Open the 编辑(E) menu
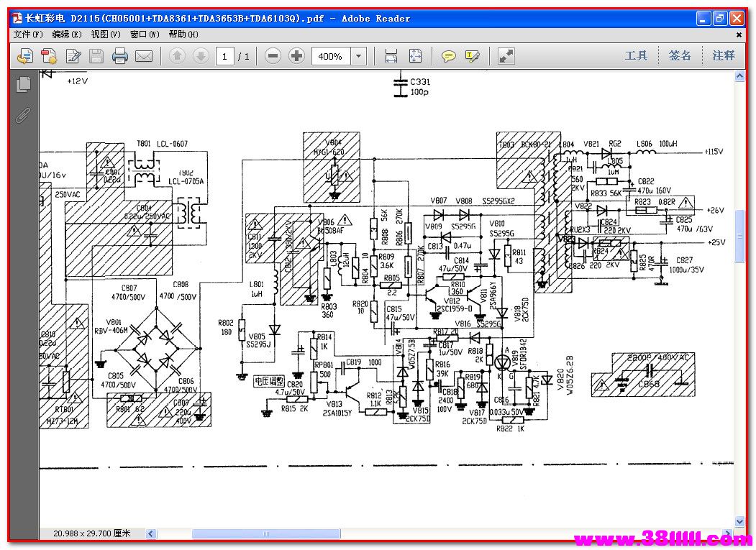The image size is (756, 550). coord(67,35)
